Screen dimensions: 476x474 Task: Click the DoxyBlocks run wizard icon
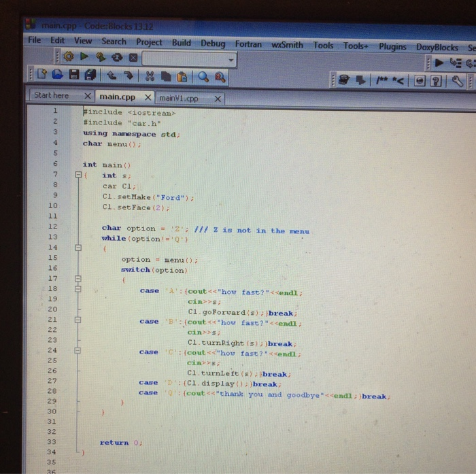click(344, 80)
